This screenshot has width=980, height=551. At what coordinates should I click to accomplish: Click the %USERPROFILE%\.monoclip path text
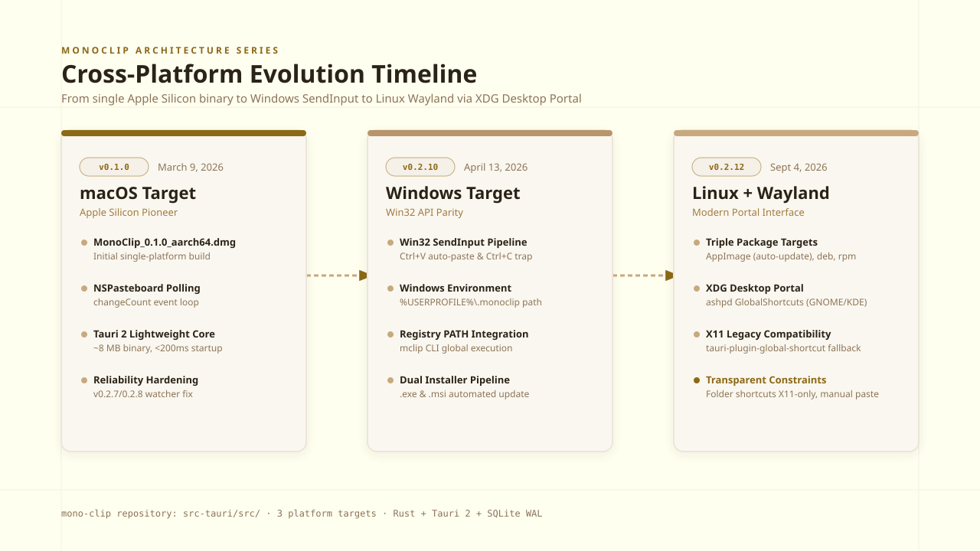(x=471, y=302)
